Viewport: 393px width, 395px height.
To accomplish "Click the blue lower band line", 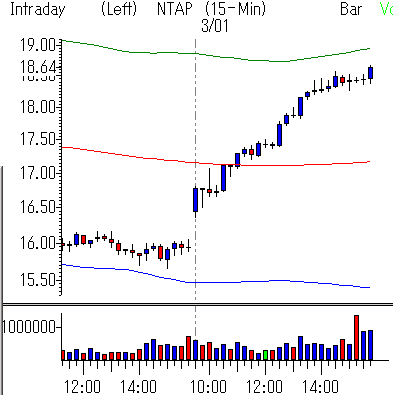I will 216,282.
